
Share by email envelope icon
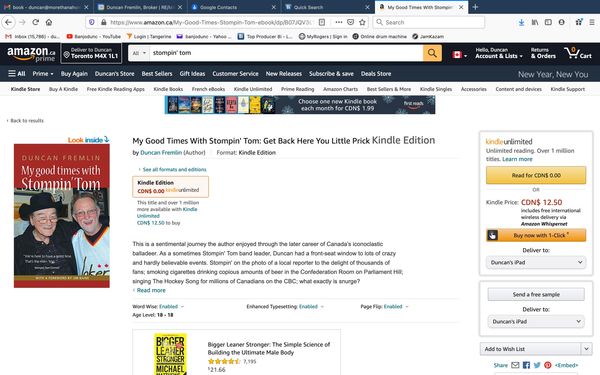click(515, 365)
